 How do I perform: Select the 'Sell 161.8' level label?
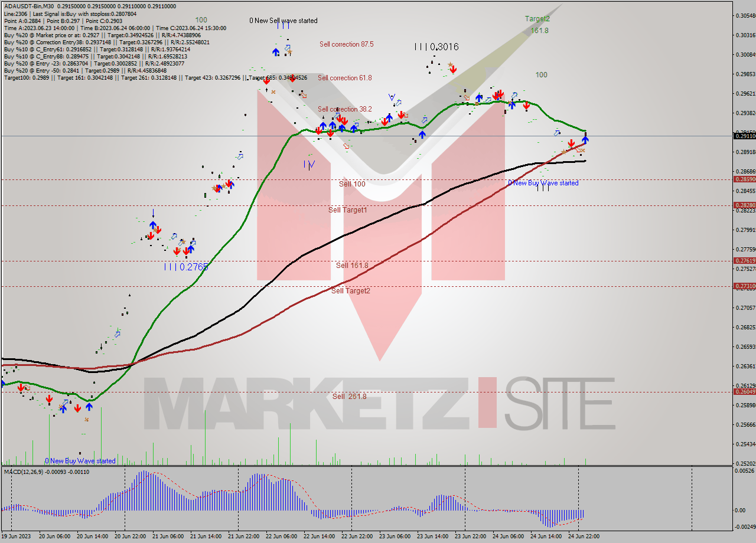[x=352, y=266]
